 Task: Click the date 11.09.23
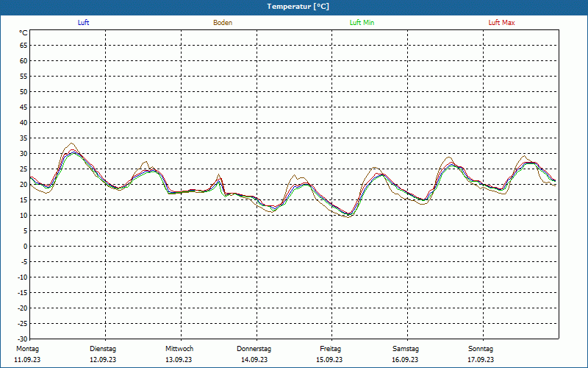tap(27, 360)
